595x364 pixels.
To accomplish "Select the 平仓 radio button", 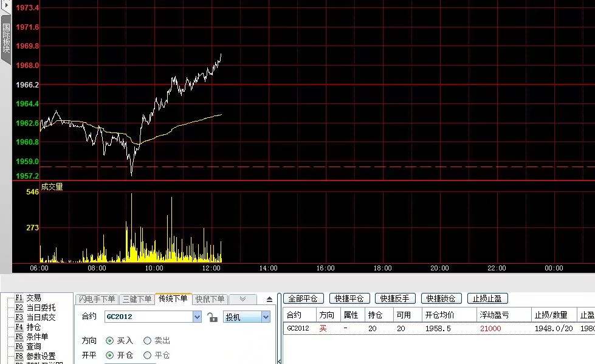I will (147, 355).
